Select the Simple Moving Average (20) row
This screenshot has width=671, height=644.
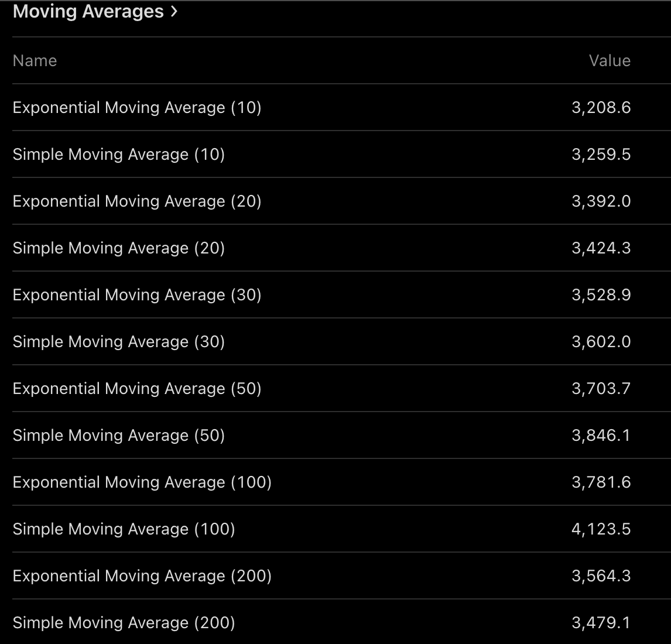(x=119, y=248)
